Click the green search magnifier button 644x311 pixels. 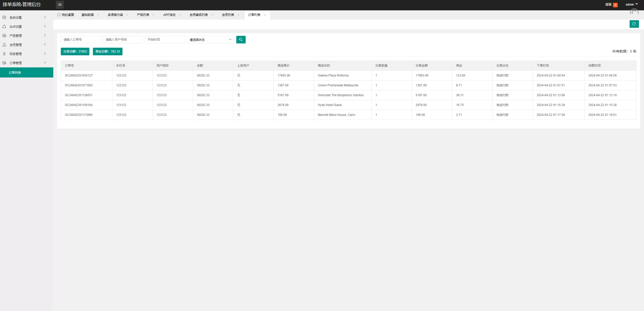pyautogui.click(x=241, y=40)
